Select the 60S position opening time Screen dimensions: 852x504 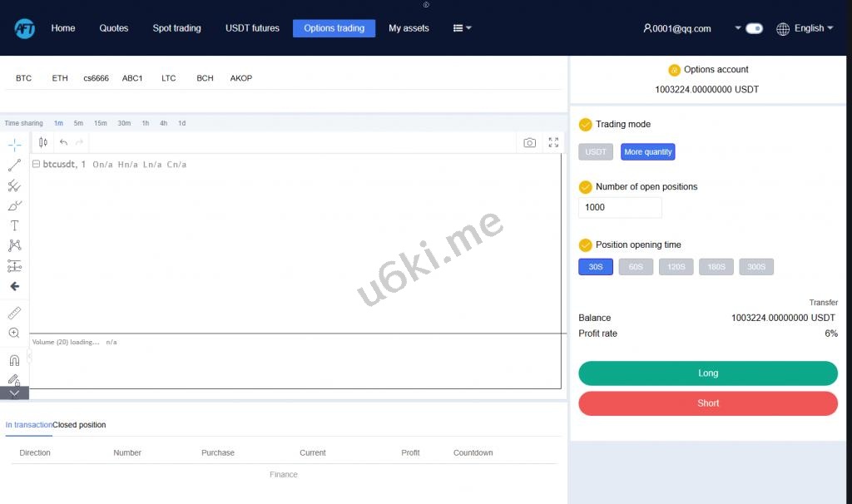click(x=636, y=267)
